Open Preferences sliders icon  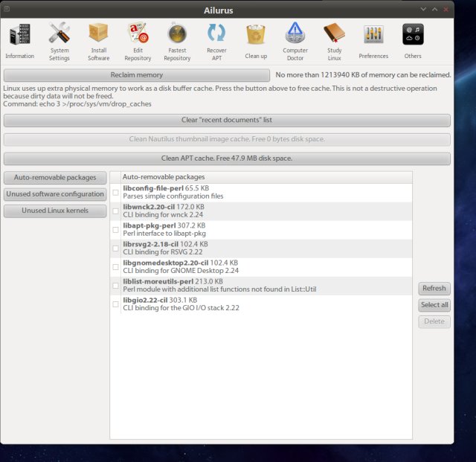[x=373, y=34]
